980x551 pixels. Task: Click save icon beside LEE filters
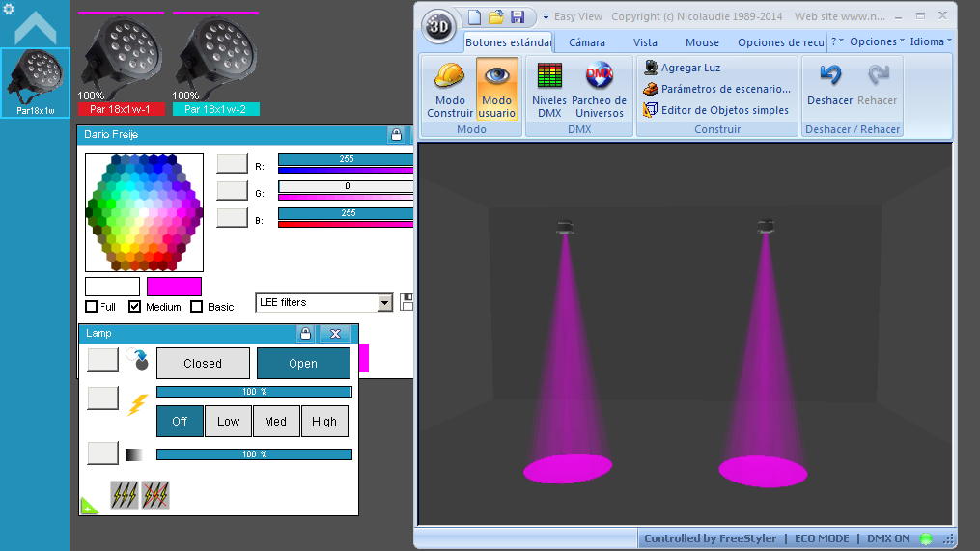[x=406, y=302]
